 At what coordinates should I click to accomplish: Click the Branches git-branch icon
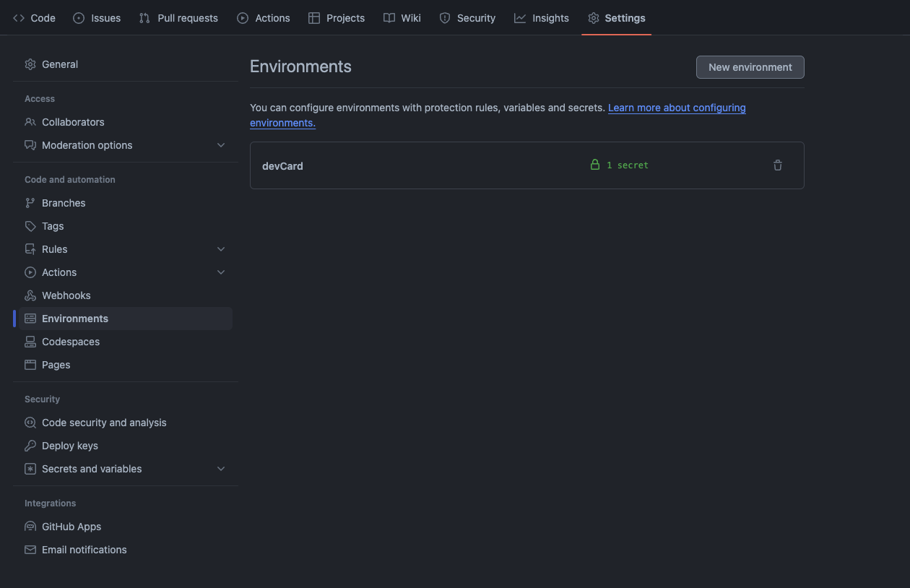tap(30, 203)
